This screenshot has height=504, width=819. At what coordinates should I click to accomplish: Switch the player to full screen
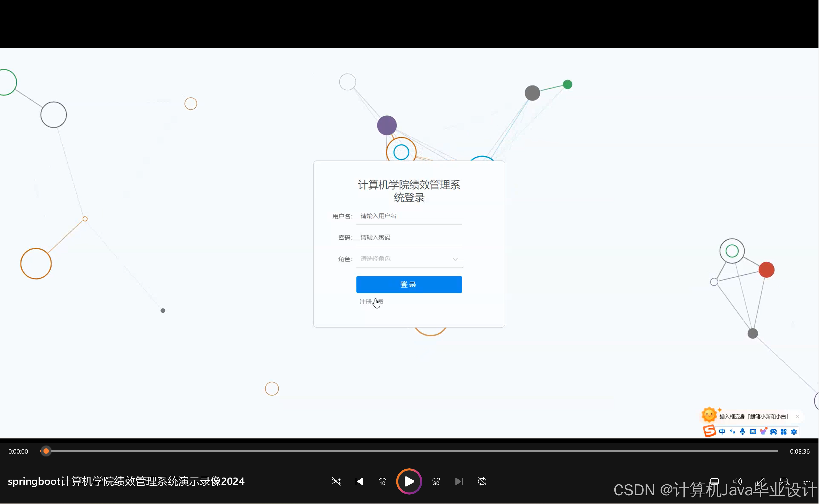761,481
